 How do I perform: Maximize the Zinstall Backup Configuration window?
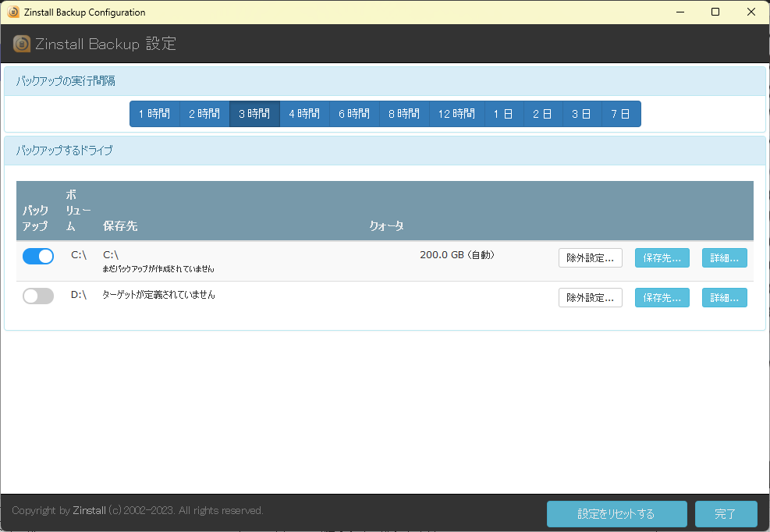(x=715, y=12)
